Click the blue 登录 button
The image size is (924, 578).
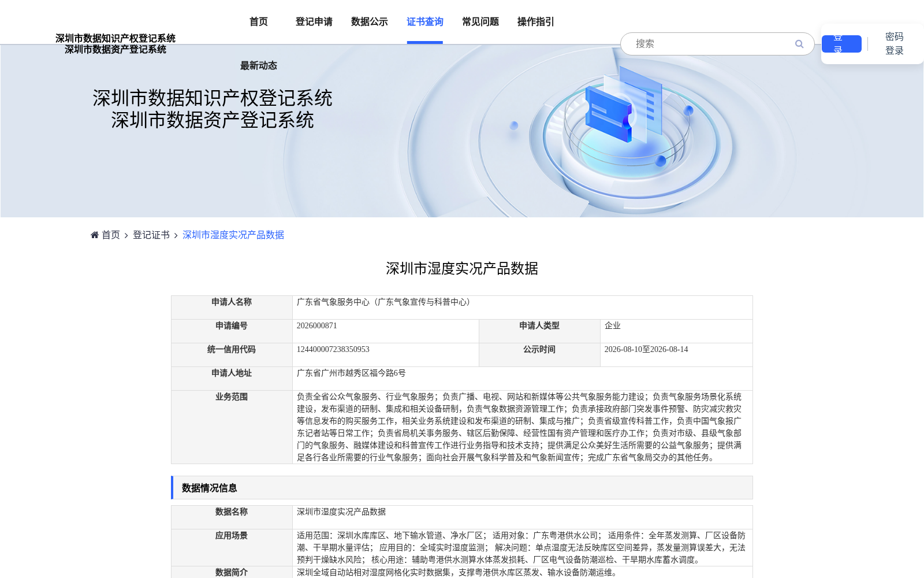[x=841, y=44]
